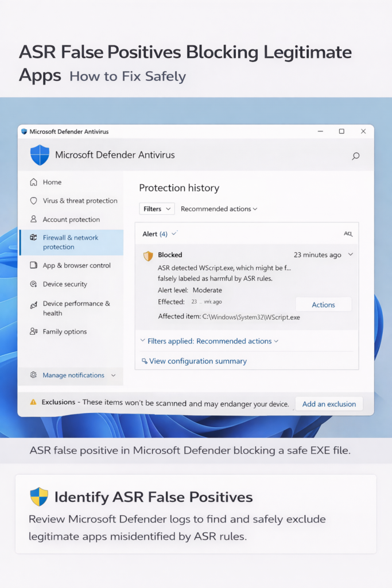Click the search magnifier icon
392x588 pixels.
(x=356, y=156)
